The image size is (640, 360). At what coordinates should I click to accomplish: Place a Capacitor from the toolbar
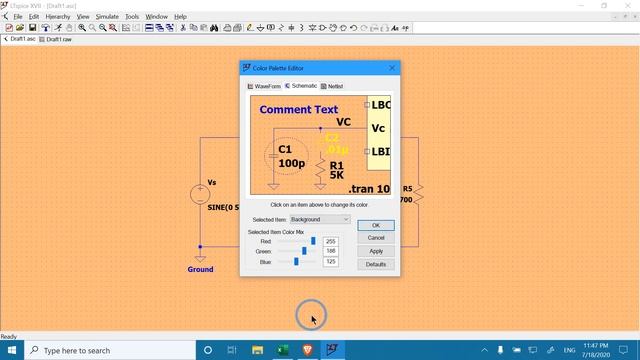pyautogui.click(x=291, y=28)
